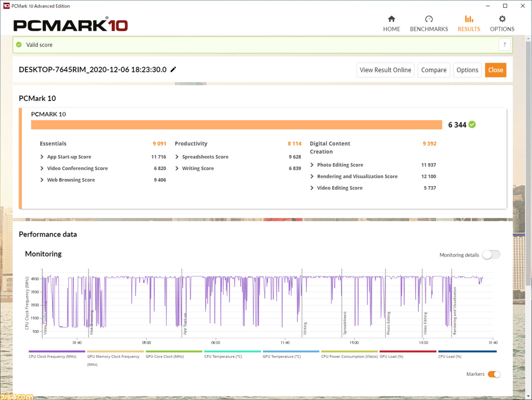The height and width of the screenshot is (400, 532).
Task: Click the Rendering and Visualization chart marker
Action: click(x=455, y=311)
